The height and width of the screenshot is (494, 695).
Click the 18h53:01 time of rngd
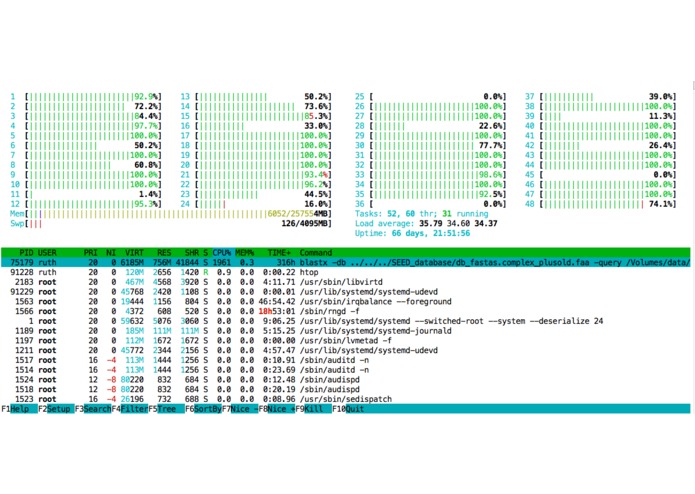(277, 311)
